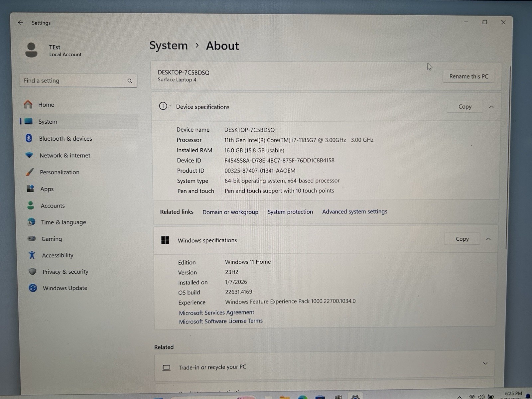Open System protection link
The width and height of the screenshot is (532, 399).
(290, 212)
